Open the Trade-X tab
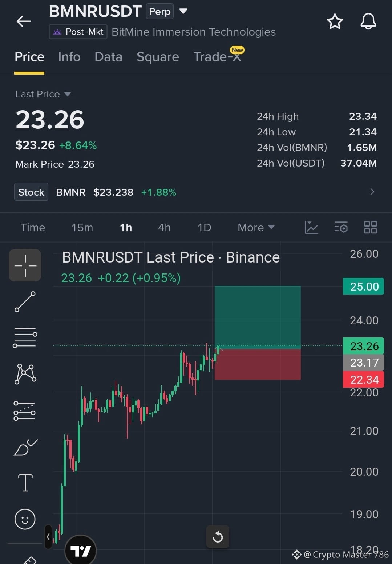Viewport: 392px width, 564px height. [x=217, y=57]
